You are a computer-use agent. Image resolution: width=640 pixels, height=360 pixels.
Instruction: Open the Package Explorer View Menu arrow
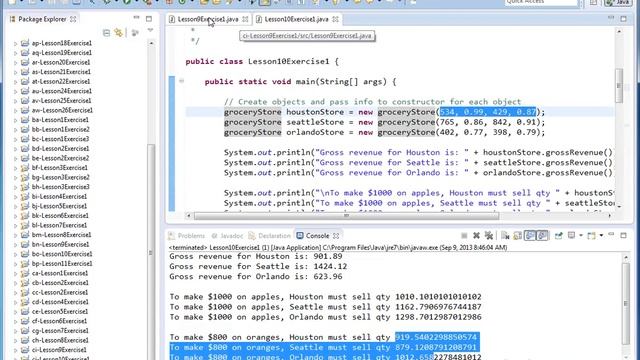150,31
